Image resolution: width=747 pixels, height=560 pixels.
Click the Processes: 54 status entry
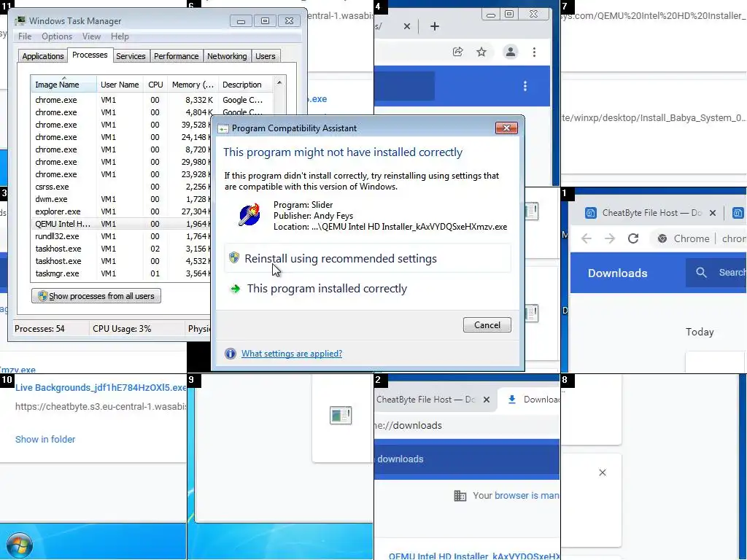[x=39, y=329]
